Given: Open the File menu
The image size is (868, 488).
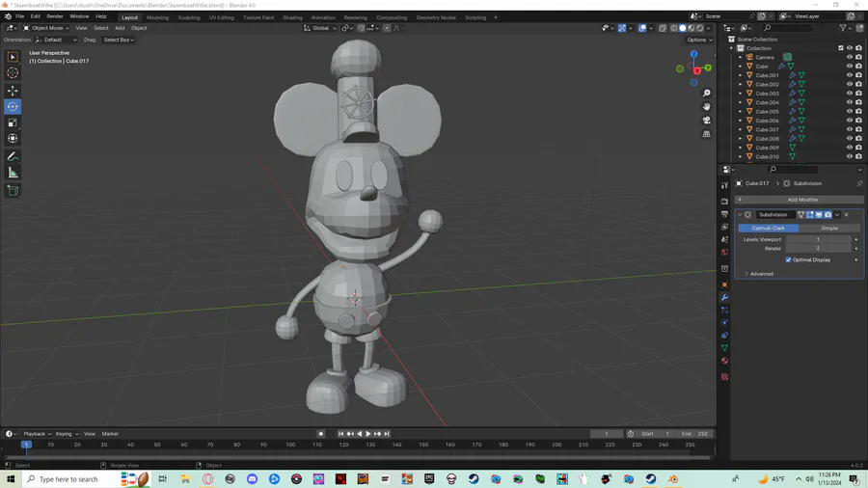Looking at the screenshot, I should tap(19, 16).
